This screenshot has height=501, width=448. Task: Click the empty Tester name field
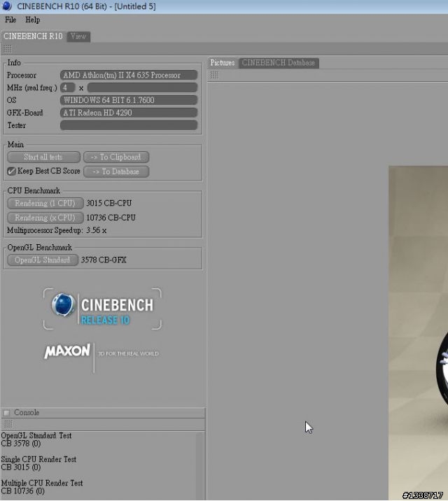click(x=129, y=125)
